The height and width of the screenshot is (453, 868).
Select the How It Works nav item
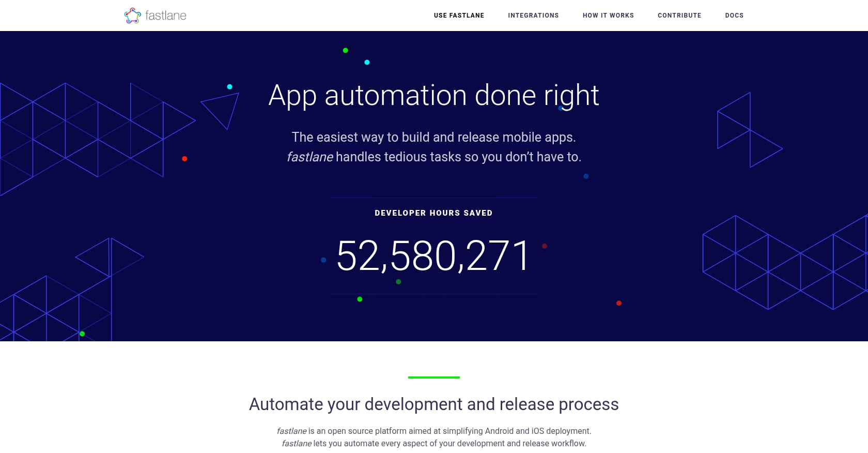pos(608,16)
